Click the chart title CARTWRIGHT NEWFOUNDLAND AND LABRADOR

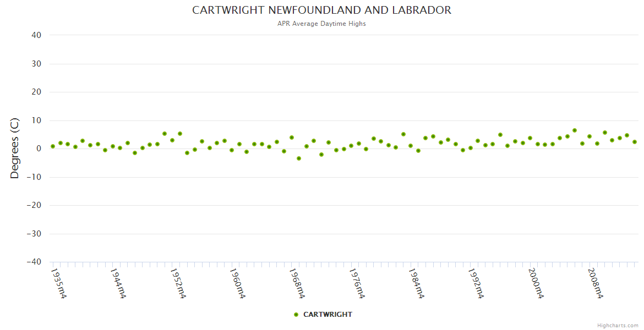tap(321, 10)
